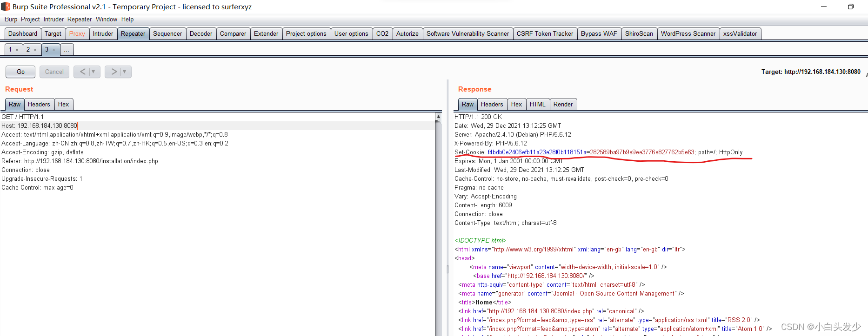Open the Project options tab
The width and height of the screenshot is (868, 336).
pos(306,33)
